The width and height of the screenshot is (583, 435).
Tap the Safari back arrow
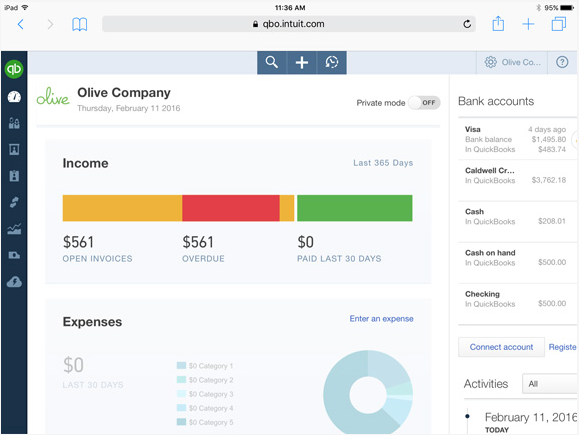(21, 25)
